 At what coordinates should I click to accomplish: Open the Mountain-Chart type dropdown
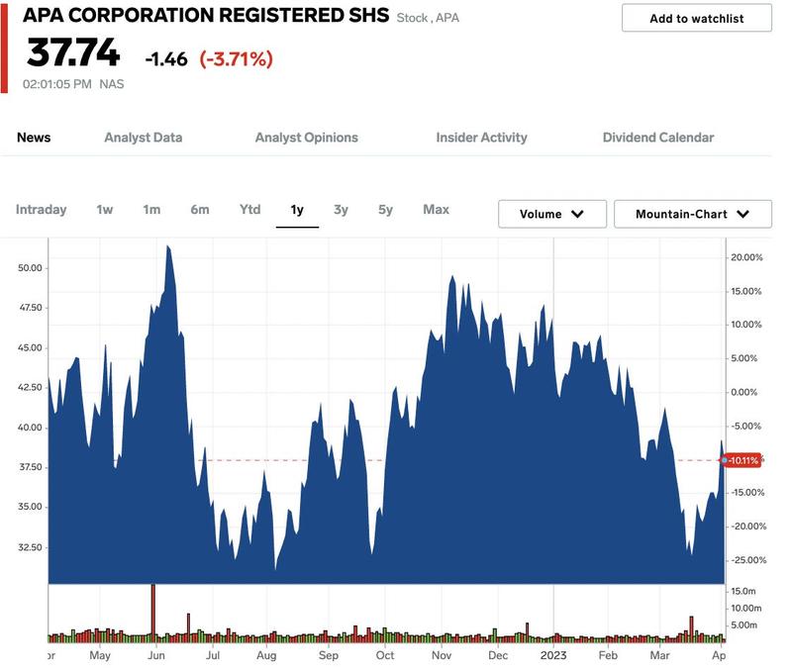692,214
